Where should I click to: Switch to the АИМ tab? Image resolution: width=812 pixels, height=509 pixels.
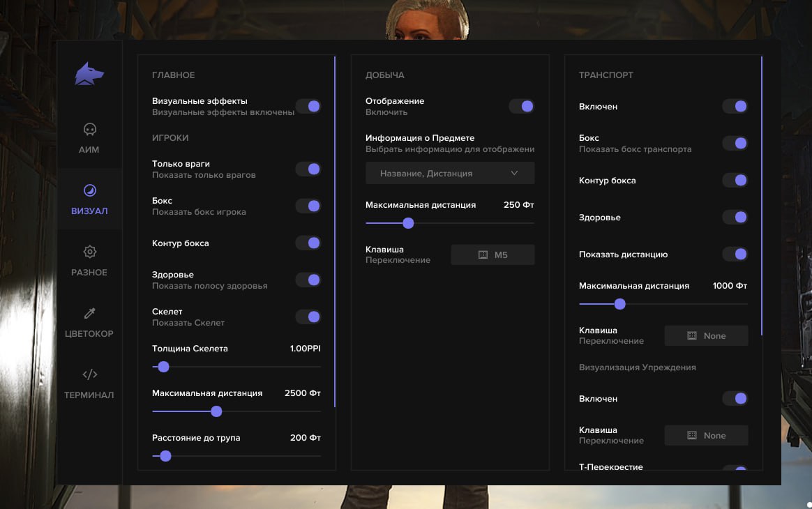(x=89, y=137)
